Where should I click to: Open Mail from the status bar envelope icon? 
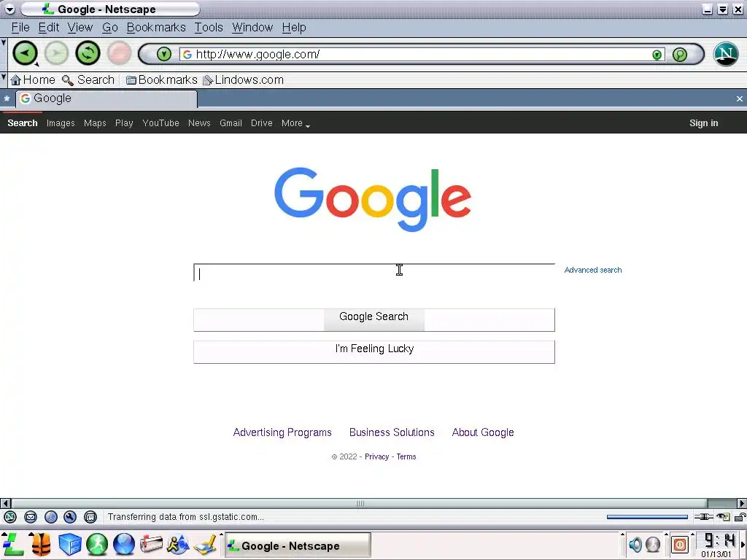tap(31, 517)
